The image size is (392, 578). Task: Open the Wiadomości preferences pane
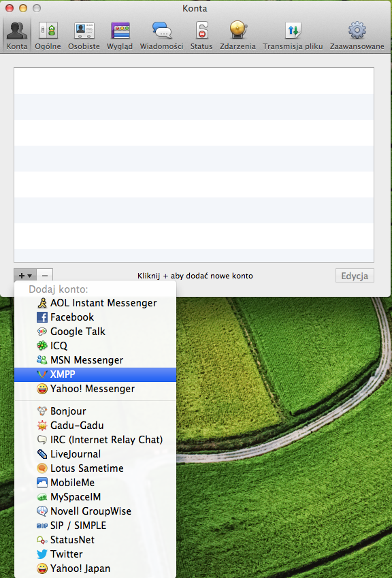click(162, 35)
